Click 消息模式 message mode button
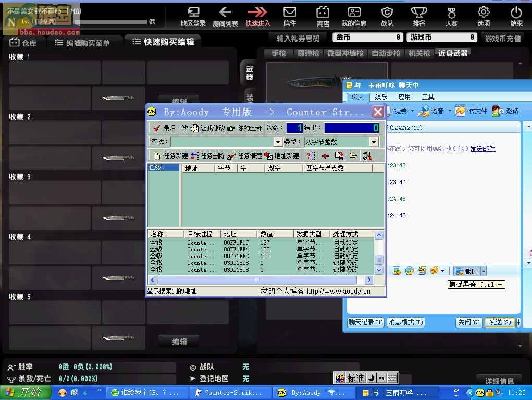 tap(406, 322)
